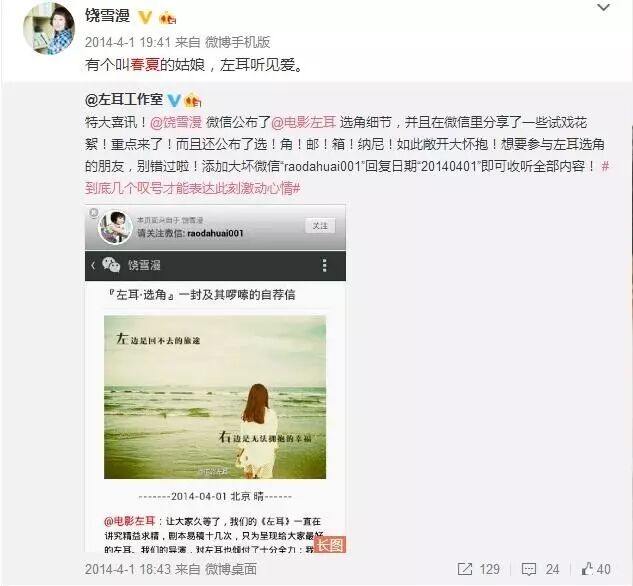Click the gold V verification badge beside 饶雪漫
The width and height of the screenshot is (633, 586).
(145, 17)
